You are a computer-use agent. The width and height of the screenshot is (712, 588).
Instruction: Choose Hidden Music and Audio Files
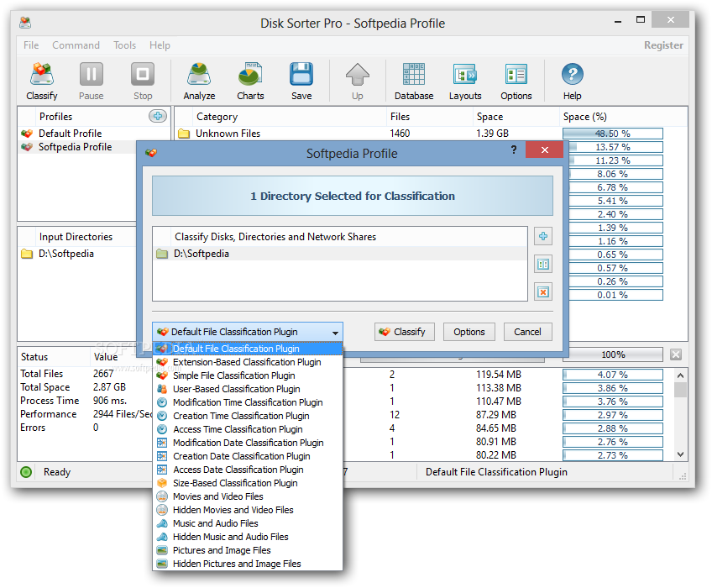[248, 537]
